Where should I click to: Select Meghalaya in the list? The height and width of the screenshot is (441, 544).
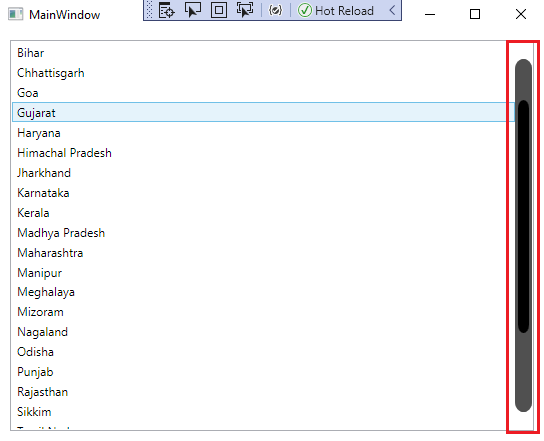[x=263, y=292]
